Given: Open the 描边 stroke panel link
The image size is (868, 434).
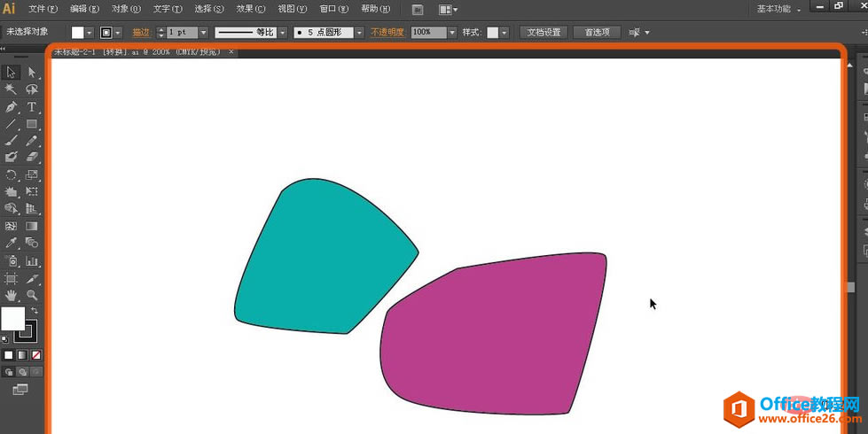Looking at the screenshot, I should (x=141, y=33).
